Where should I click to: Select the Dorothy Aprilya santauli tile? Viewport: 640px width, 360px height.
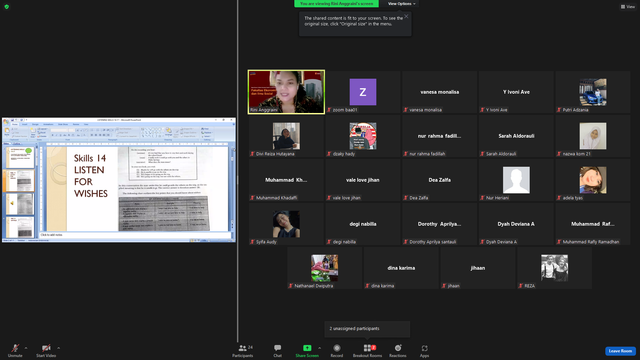(440, 224)
